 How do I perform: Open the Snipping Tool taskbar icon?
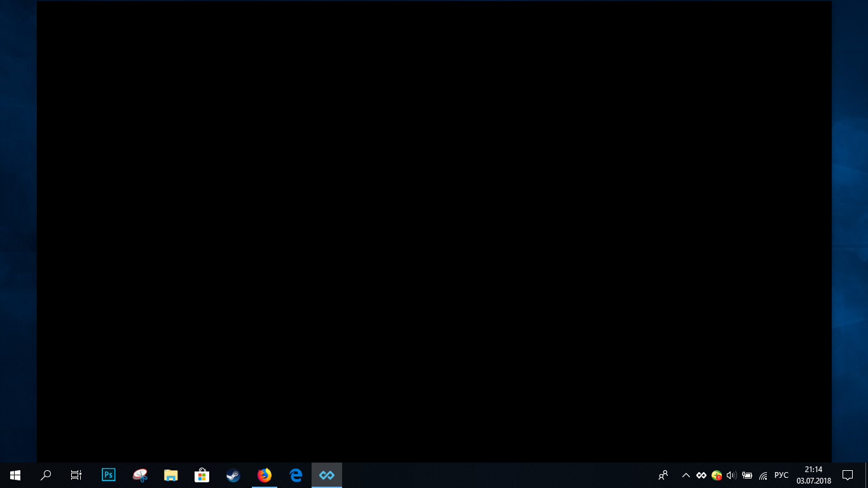(140, 475)
